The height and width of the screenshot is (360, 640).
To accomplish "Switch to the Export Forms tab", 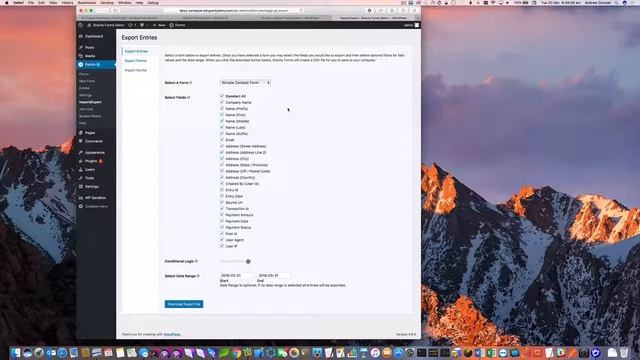I will [x=136, y=61].
